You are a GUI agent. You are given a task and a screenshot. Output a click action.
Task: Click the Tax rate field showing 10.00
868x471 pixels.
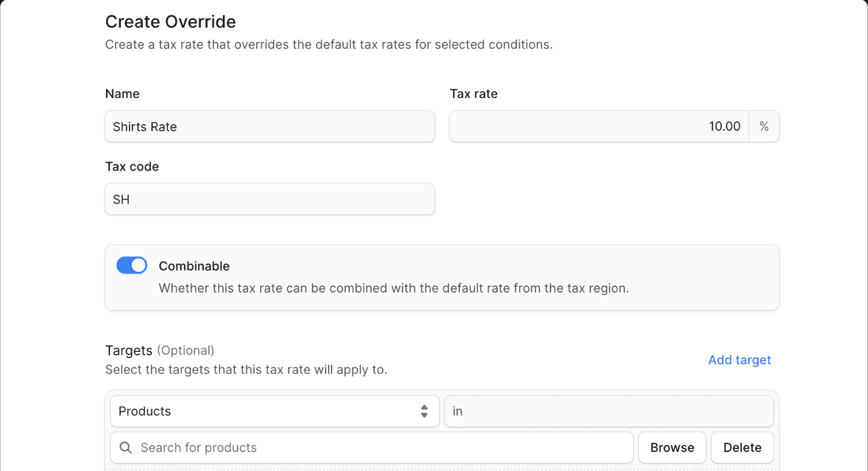pyautogui.click(x=599, y=127)
